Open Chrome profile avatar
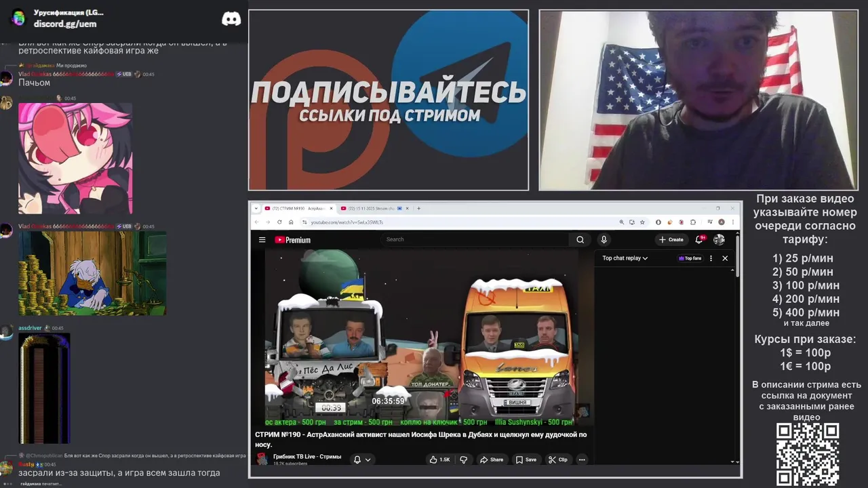The image size is (868, 488). 722,222
